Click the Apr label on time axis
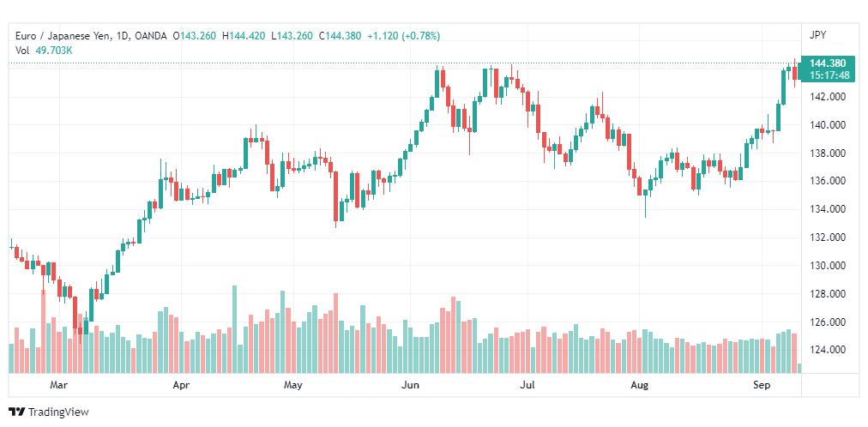This screenshot has width=868, height=427. point(181,385)
